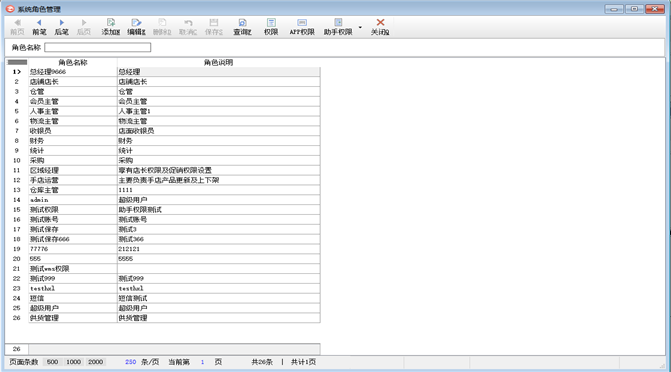Select role name 手店运营
The width and height of the screenshot is (671, 372).
[x=73, y=180]
